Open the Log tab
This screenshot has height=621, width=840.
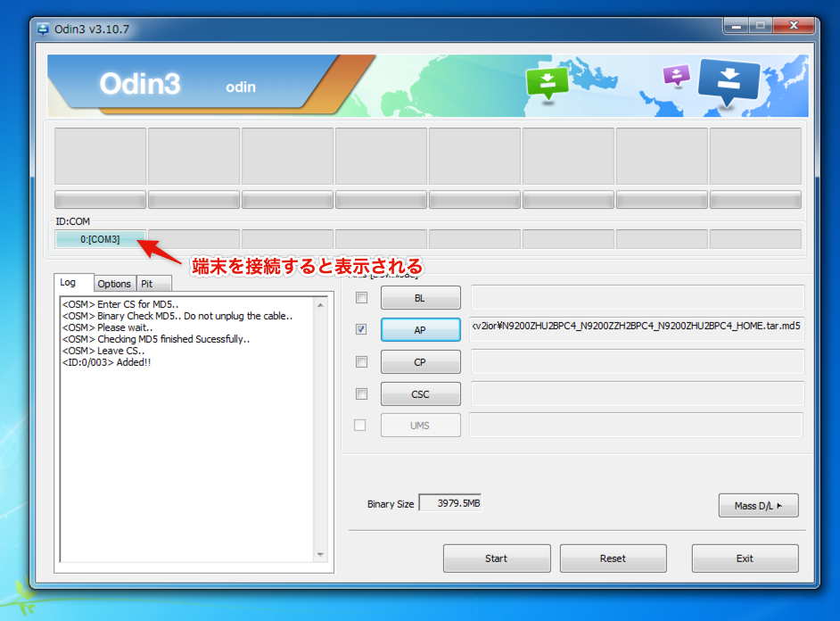[x=74, y=282]
